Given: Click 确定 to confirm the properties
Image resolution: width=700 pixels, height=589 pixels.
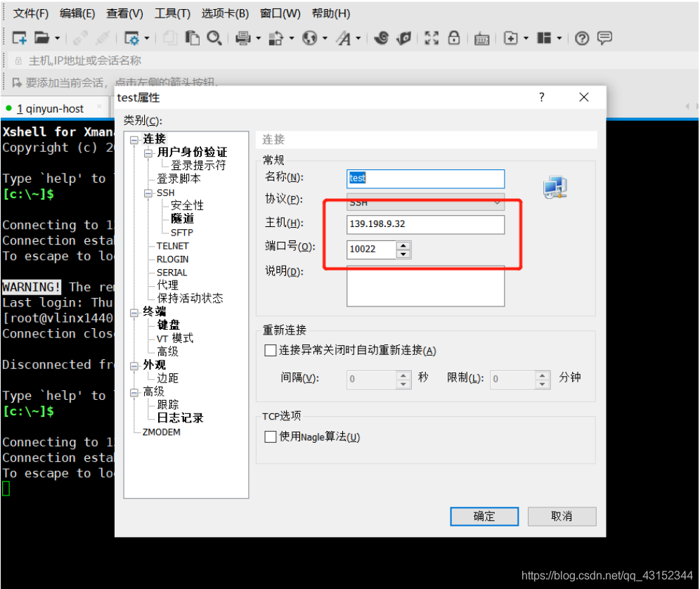Looking at the screenshot, I should click(484, 516).
